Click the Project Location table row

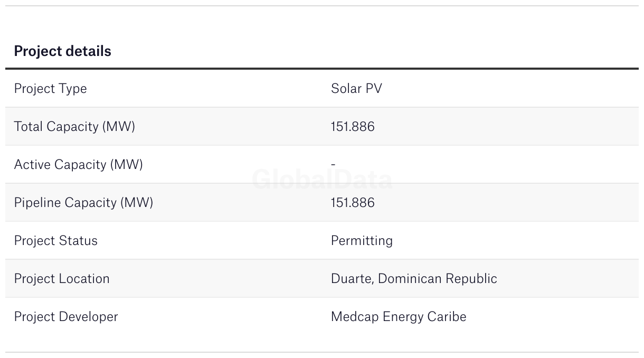(322, 278)
